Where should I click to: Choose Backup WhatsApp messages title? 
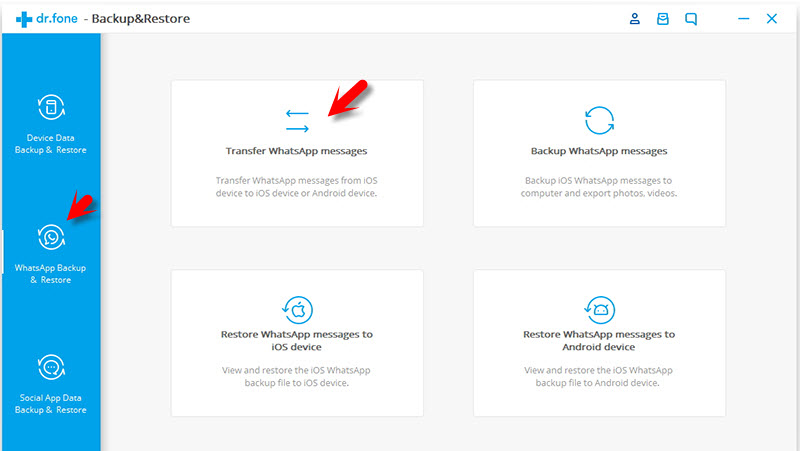(599, 151)
